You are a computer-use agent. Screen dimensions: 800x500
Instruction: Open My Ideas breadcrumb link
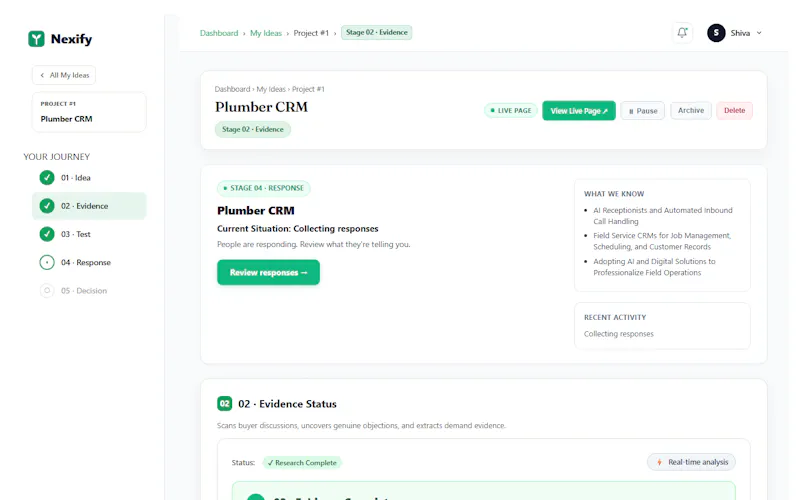[x=266, y=33]
